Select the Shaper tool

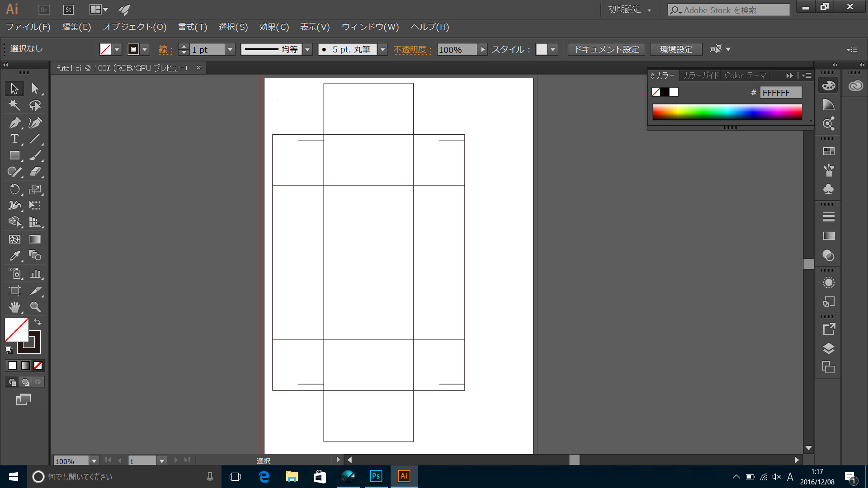(x=14, y=172)
